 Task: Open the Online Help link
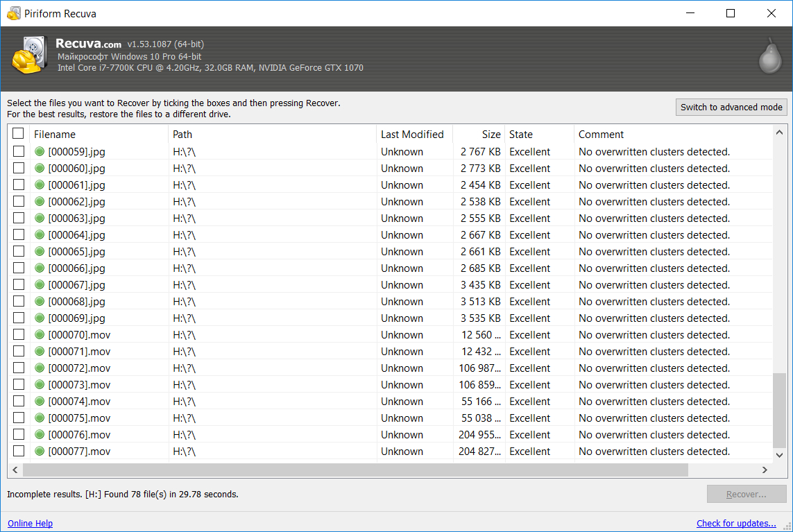[30, 524]
